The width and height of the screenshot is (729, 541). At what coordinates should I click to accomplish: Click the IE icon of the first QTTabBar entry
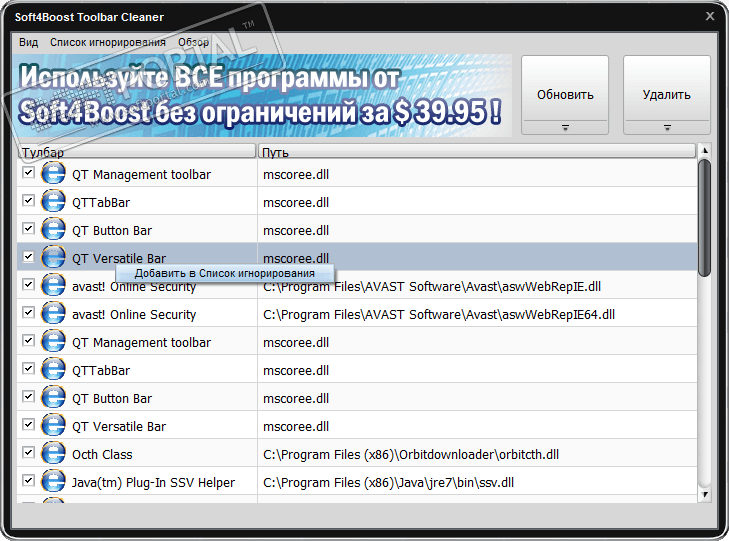(x=53, y=201)
